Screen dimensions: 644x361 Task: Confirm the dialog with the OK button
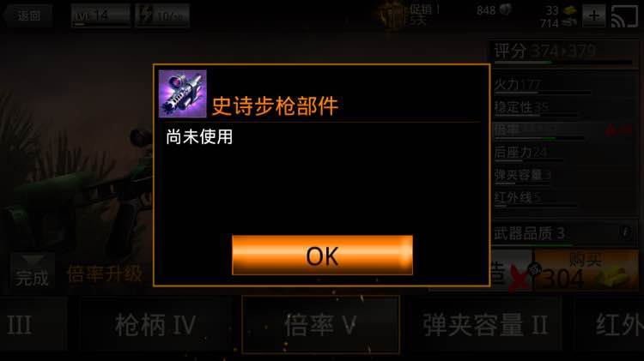322,255
